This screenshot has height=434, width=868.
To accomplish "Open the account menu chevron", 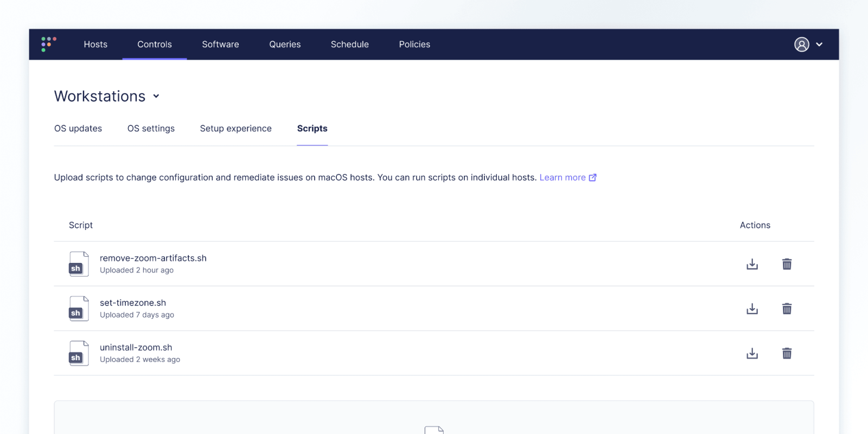I will [x=819, y=44].
